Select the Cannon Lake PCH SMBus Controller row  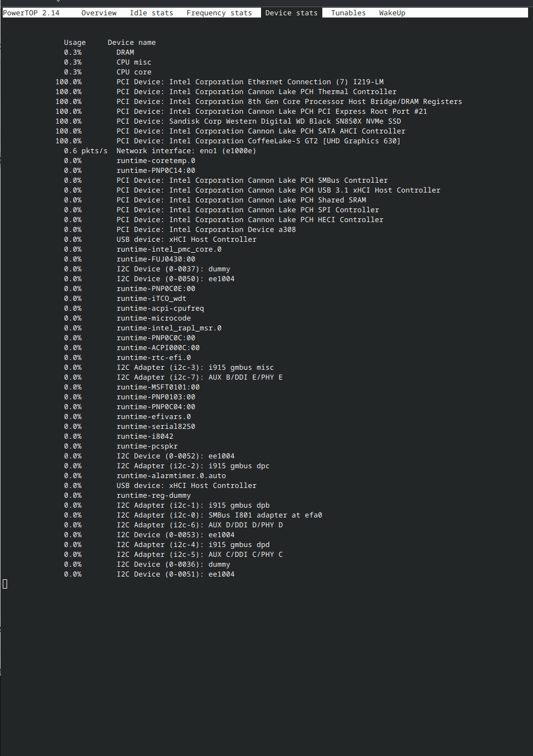[252, 181]
